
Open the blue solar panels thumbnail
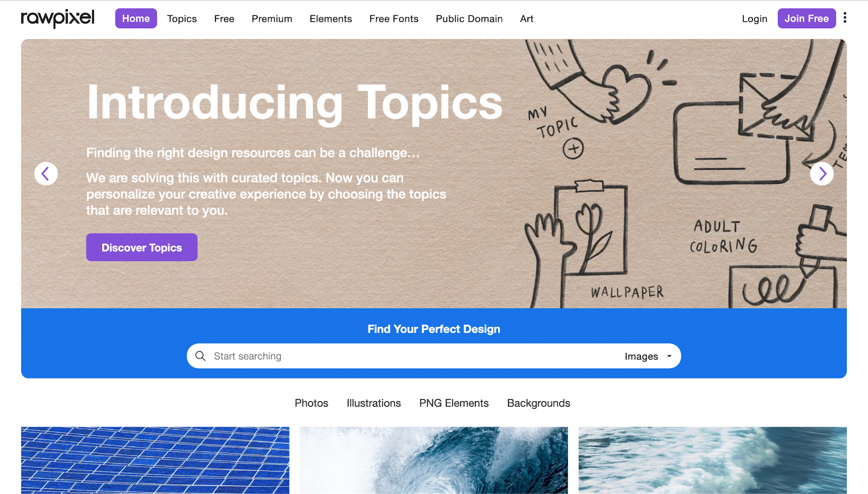click(155, 460)
